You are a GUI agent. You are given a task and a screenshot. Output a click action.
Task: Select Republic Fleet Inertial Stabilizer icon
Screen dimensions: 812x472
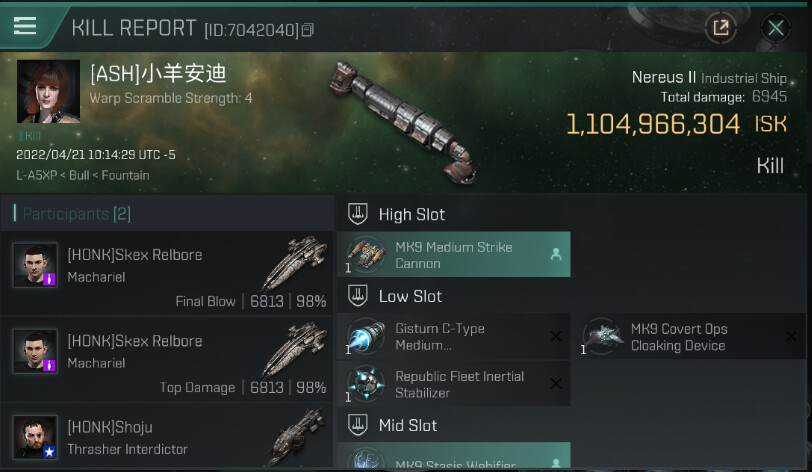pos(366,384)
